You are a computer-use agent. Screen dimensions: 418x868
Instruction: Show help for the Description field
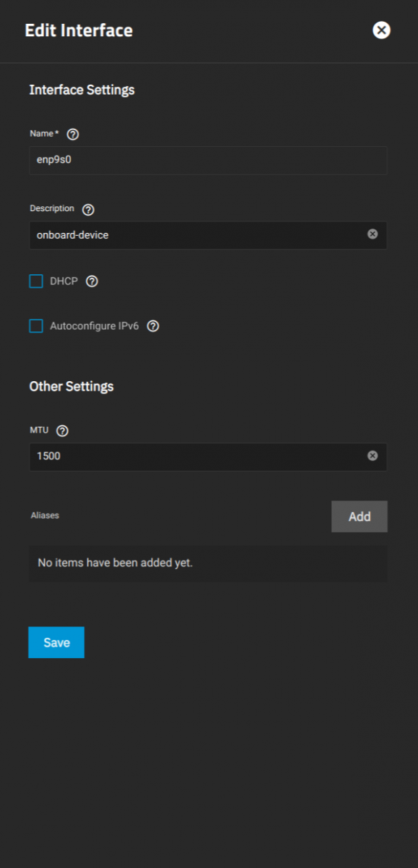click(88, 210)
